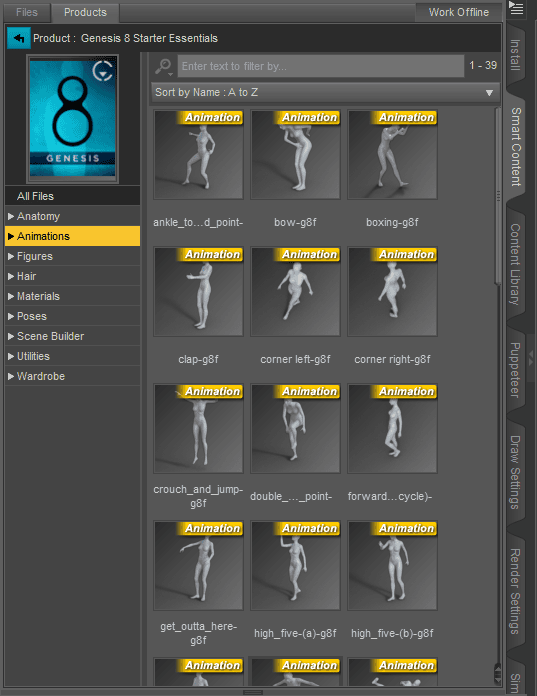Image resolution: width=537 pixels, height=696 pixels.
Task: Expand the Anatomy category arrow
Action: [11, 216]
